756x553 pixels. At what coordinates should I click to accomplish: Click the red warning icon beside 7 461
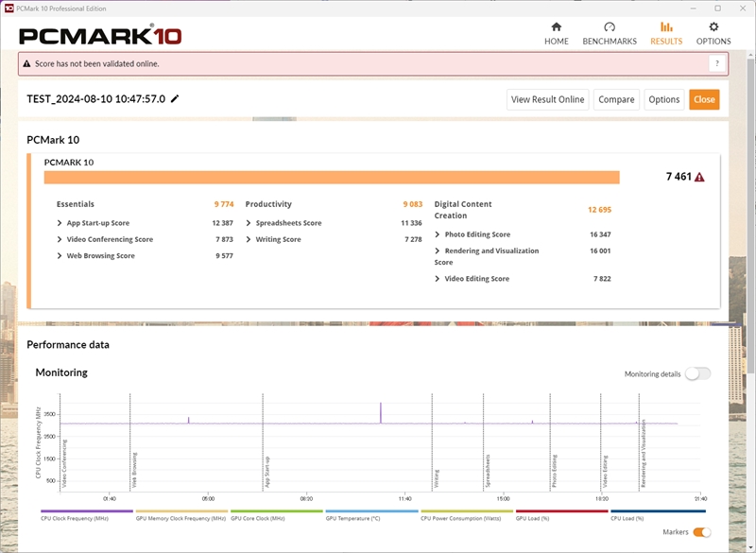(x=699, y=177)
